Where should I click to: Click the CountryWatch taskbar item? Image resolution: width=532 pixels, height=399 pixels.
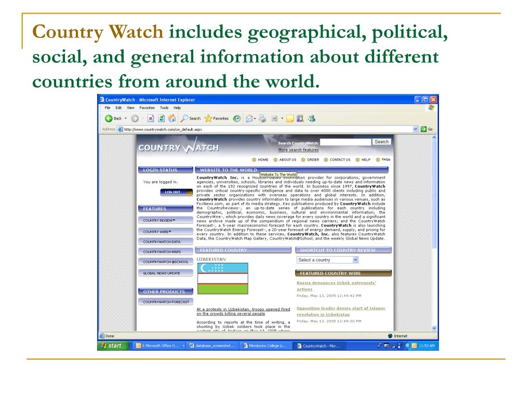click(x=319, y=345)
